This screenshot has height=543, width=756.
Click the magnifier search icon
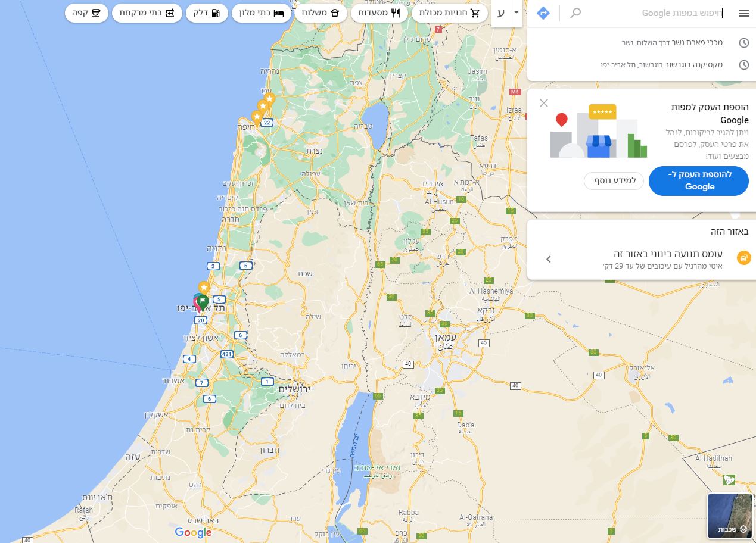tap(575, 13)
